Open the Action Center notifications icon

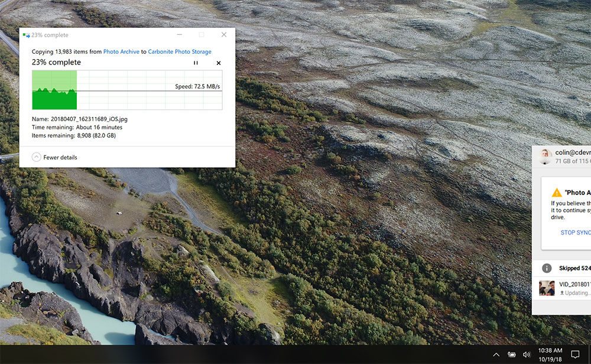(575, 355)
